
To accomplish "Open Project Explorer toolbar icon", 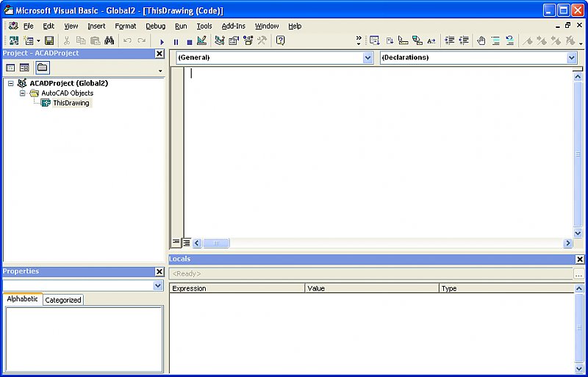I will pyautogui.click(x=220, y=40).
